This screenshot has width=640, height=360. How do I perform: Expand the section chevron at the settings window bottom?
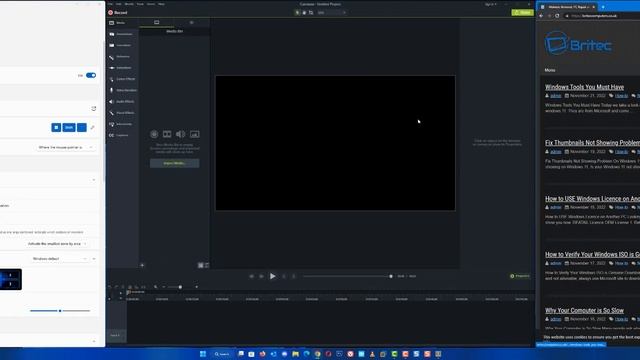(x=94, y=342)
